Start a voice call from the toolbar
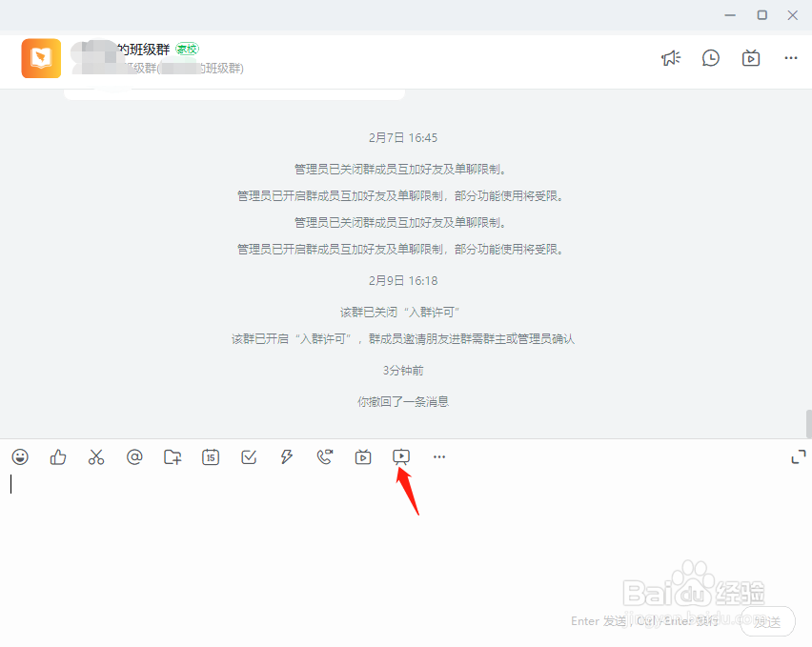Viewport: 812px width, 647px height. (325, 456)
